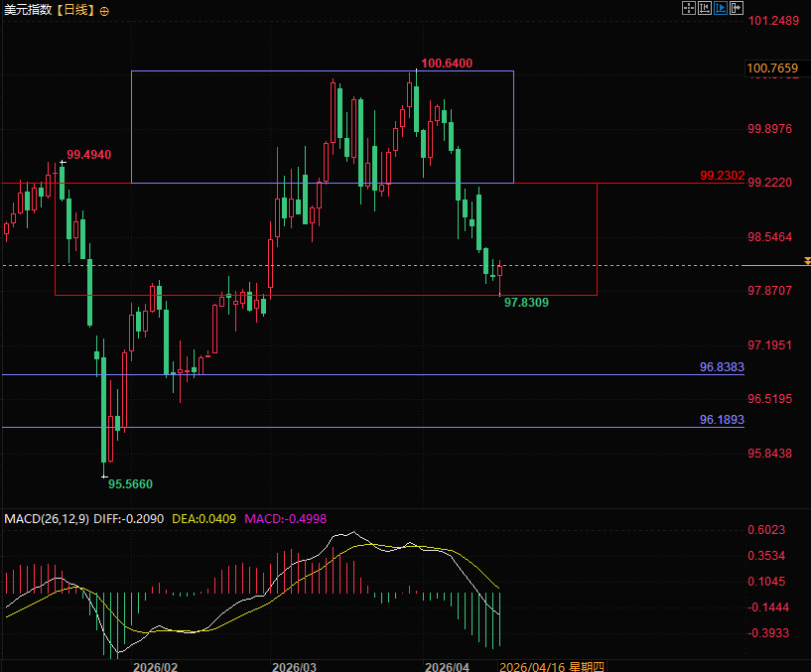This screenshot has height=672, width=811.
Task: Click the axis icon with left-pointing bar arrow
Action: (704, 8)
